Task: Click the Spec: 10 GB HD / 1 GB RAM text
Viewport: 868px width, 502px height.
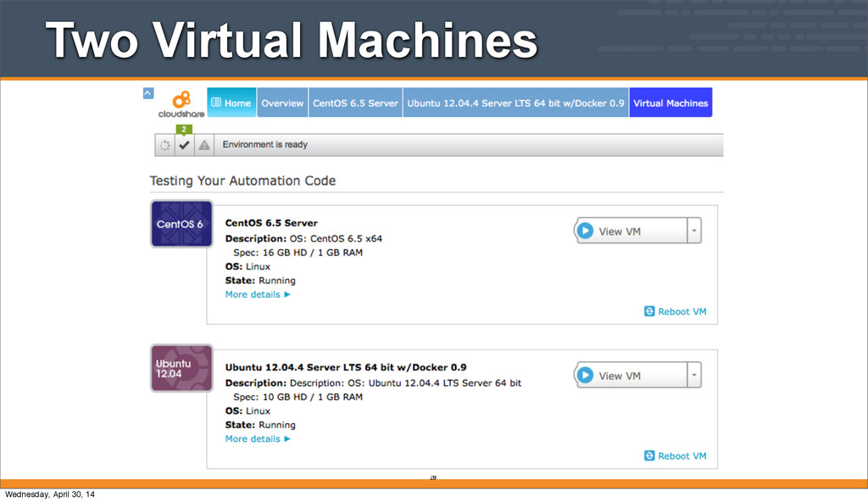Action: (x=298, y=398)
